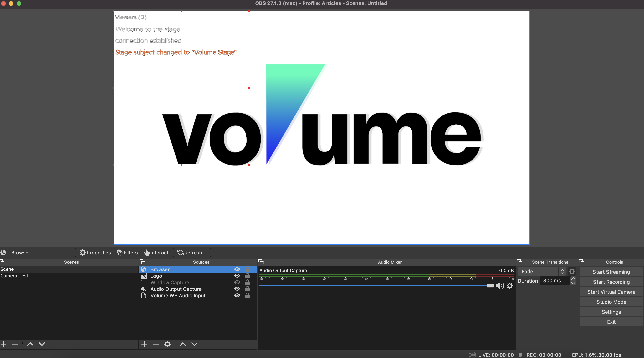This screenshot has height=358, width=644.
Task: Click the Volume WS Audio Input file icon
Action: 144,295
